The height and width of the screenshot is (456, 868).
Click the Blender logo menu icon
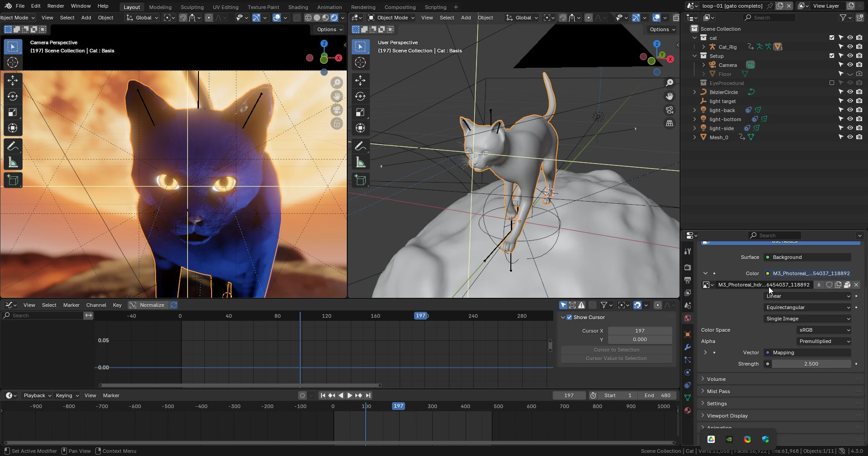[8, 6]
